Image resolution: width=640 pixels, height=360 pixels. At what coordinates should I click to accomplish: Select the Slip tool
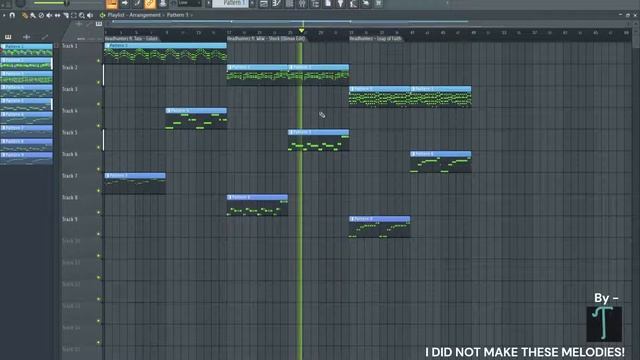pos(58,15)
